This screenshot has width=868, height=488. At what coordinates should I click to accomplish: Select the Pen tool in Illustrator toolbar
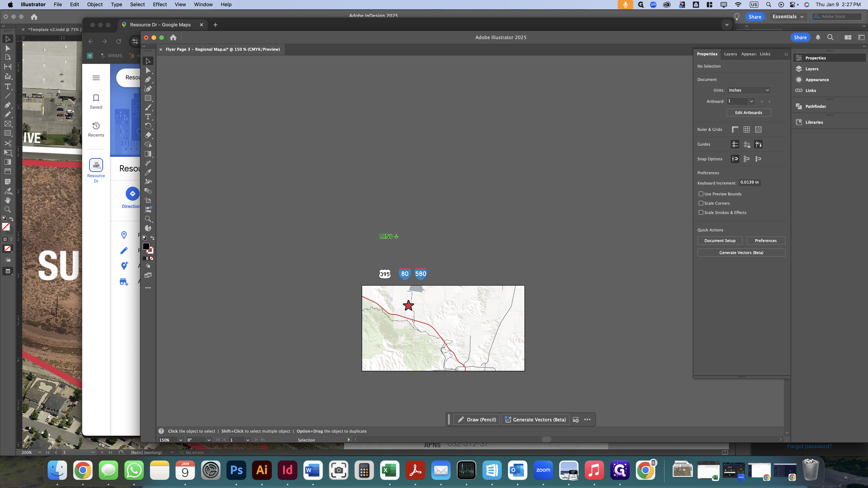coord(148,79)
